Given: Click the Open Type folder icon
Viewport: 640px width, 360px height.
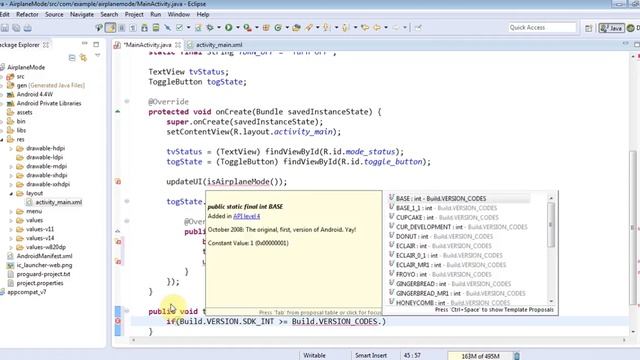Looking at the screenshot, I should [297, 28].
